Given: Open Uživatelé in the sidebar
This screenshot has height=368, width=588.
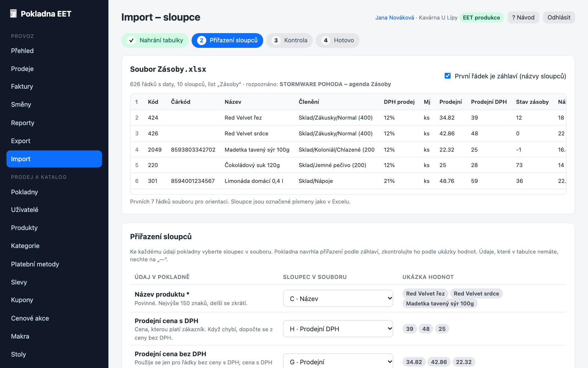Looking at the screenshot, I should [x=54, y=210].
